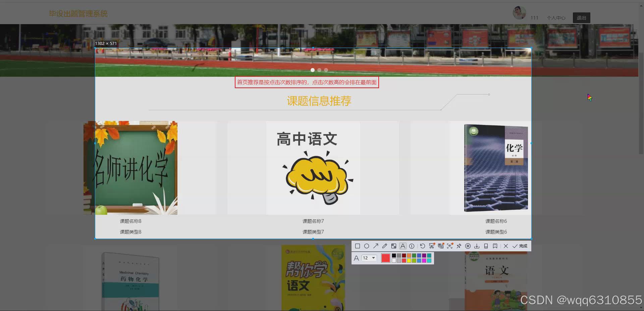Image resolution: width=644 pixels, height=311 pixels.
Task: Pick the magenta color swatch
Action: click(x=424, y=260)
